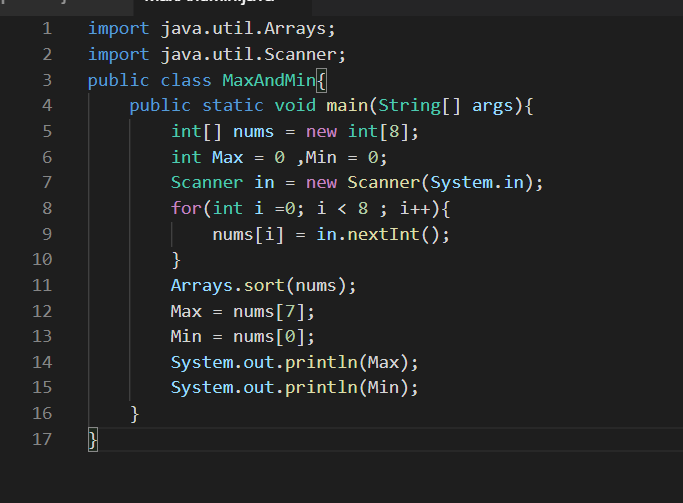Image resolution: width=683 pixels, height=503 pixels.
Task: Click line number 8 in the gutter
Action: click(47, 208)
